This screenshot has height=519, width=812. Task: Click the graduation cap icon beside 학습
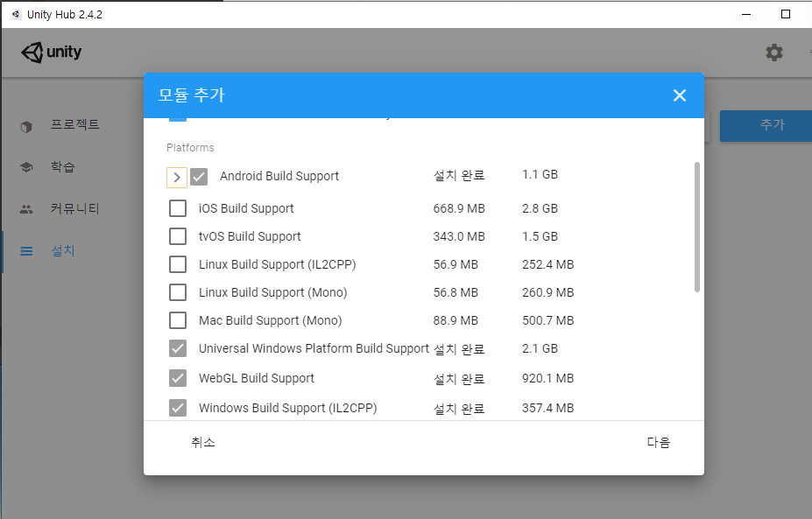26,167
